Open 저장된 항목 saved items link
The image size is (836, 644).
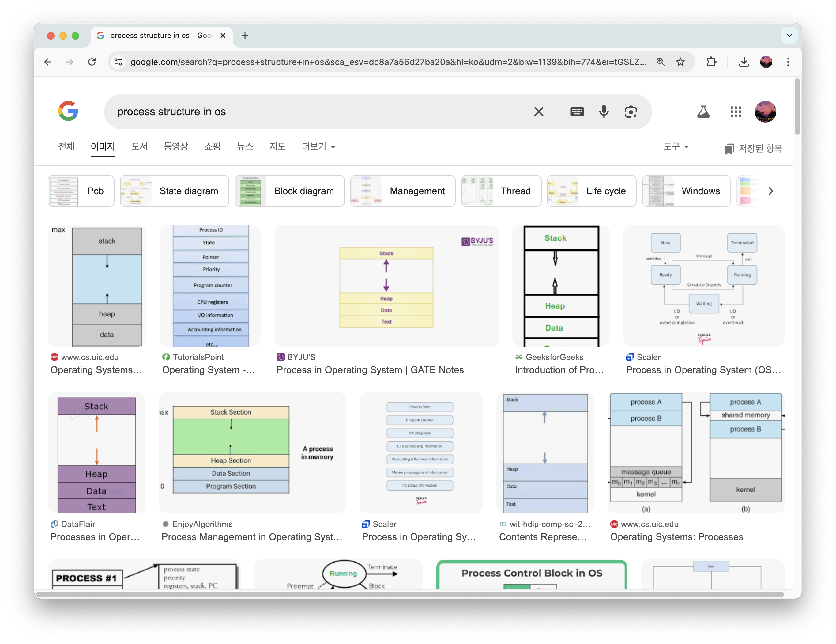[753, 148]
